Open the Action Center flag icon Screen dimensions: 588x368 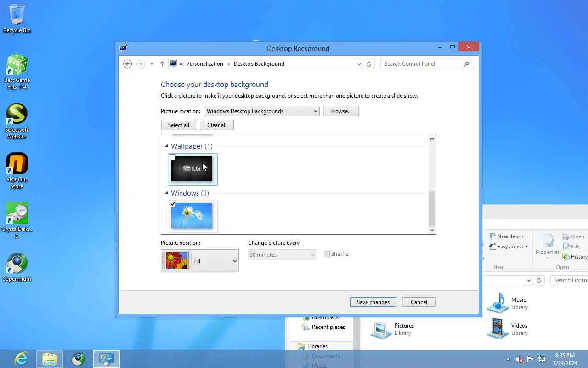click(531, 359)
